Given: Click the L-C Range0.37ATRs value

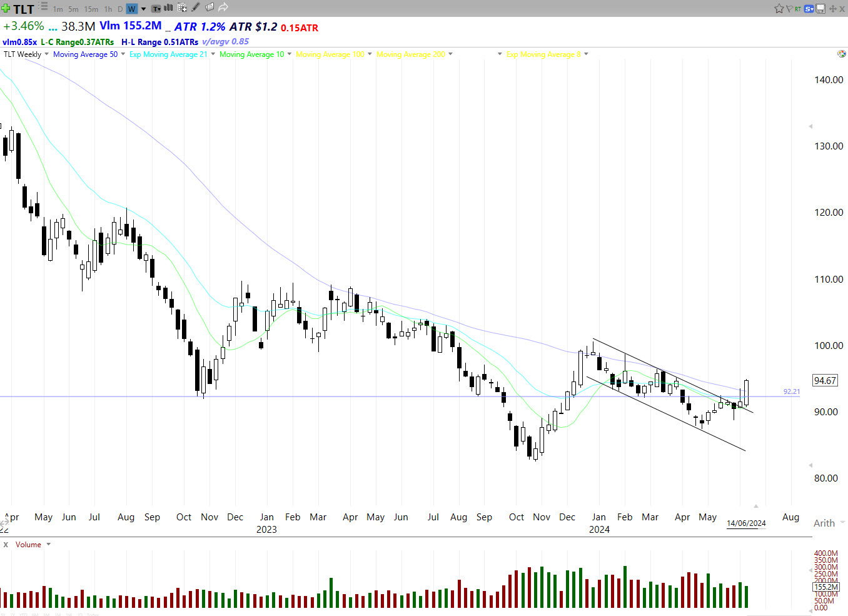Looking at the screenshot, I should [x=78, y=42].
